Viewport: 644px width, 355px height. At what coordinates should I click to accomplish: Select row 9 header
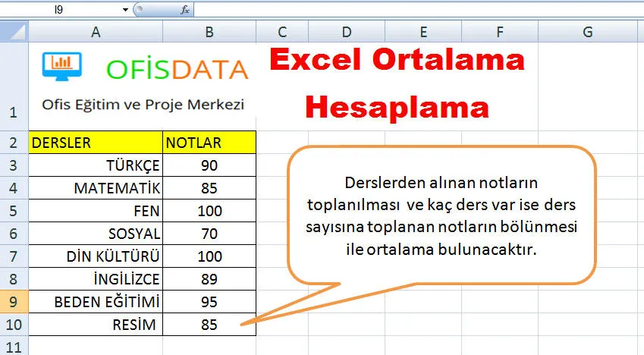click(14, 302)
